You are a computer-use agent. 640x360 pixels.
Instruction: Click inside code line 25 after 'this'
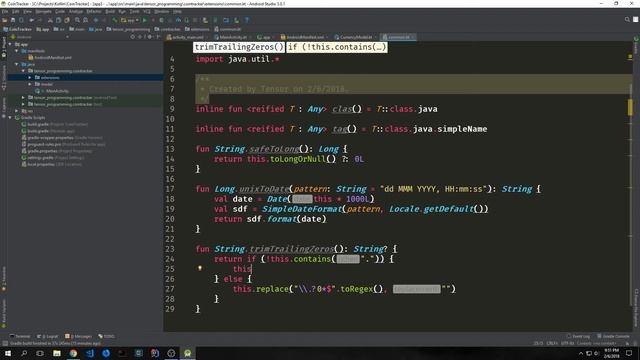click(x=252, y=269)
